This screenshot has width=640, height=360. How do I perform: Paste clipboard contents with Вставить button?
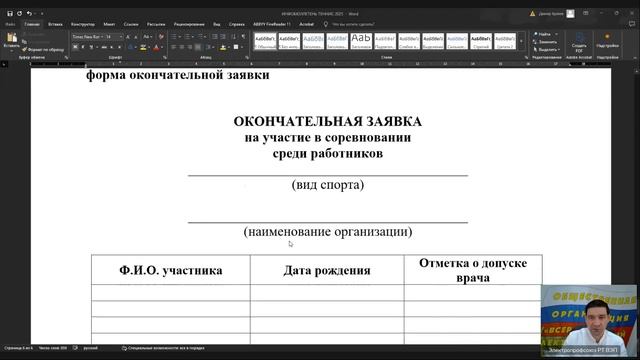click(x=11, y=41)
